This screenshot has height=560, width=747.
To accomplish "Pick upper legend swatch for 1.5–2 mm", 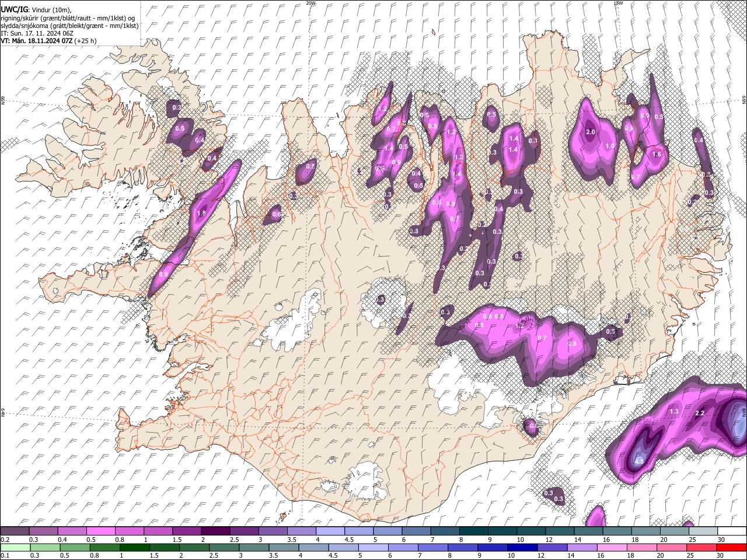I will point(186,531).
